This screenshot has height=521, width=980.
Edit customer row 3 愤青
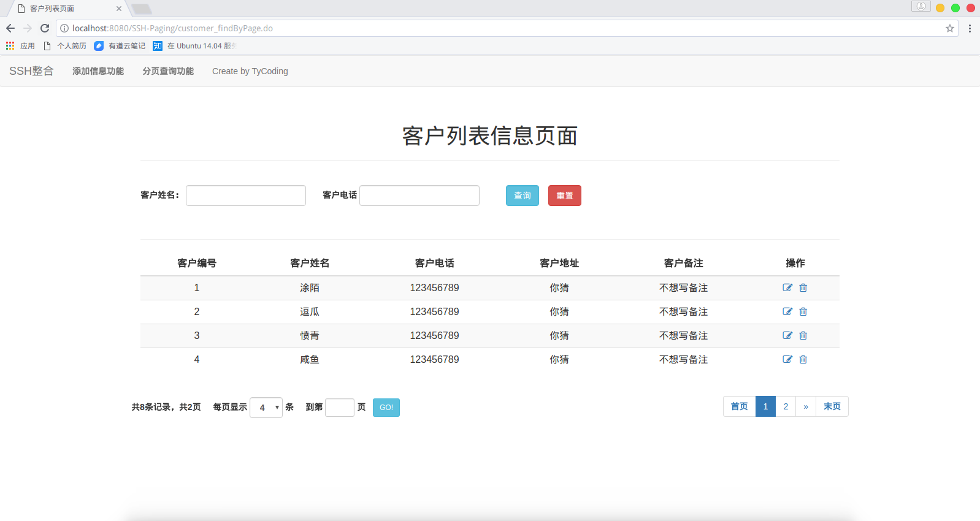point(787,335)
